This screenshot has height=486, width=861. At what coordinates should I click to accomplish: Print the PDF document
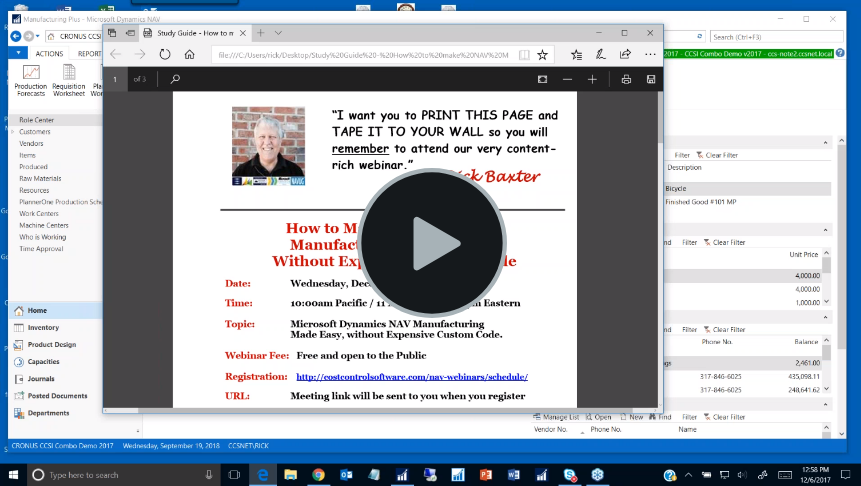tap(626, 79)
